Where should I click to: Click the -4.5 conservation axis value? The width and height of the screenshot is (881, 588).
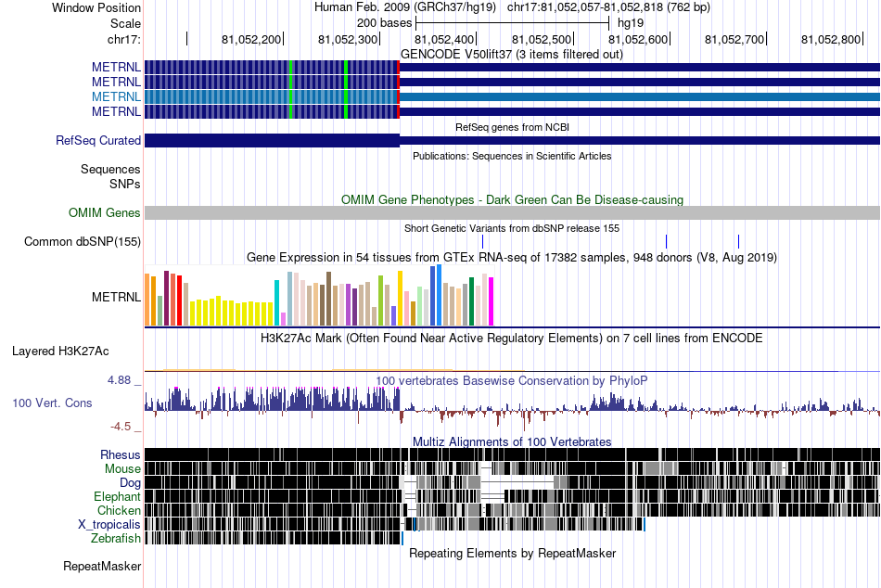pyautogui.click(x=121, y=427)
